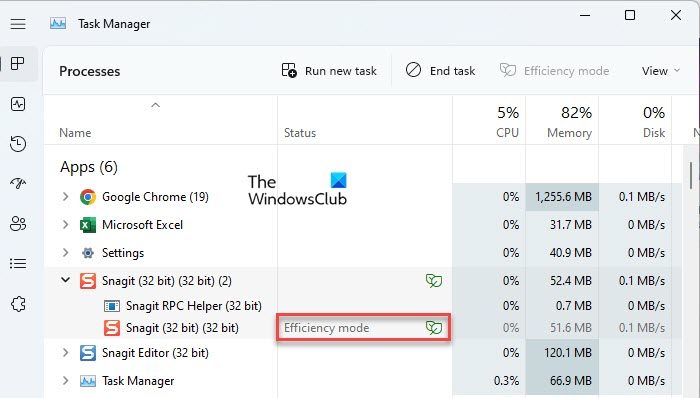
Task: Select the Microsoft Excel row
Action: (x=362, y=225)
